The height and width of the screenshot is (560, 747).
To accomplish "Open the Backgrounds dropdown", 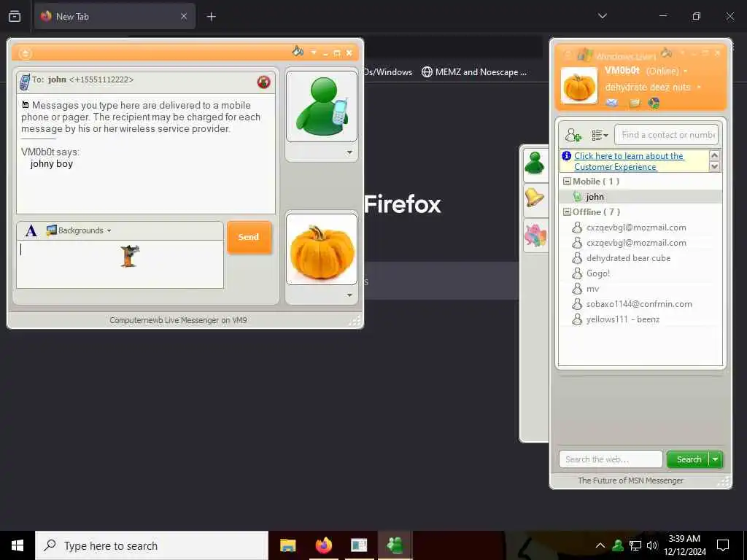I will (x=109, y=230).
